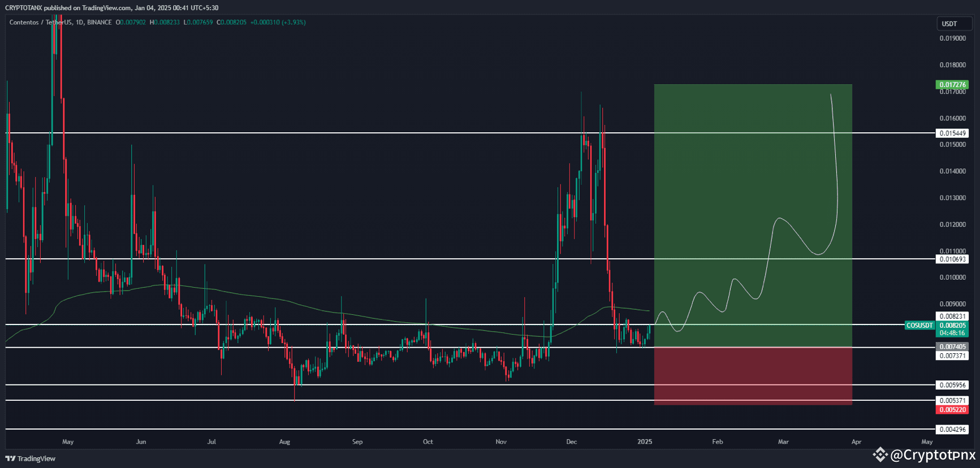The height and width of the screenshot is (468, 980).
Task: Click the 0.008231 price label
Action: (x=952, y=317)
